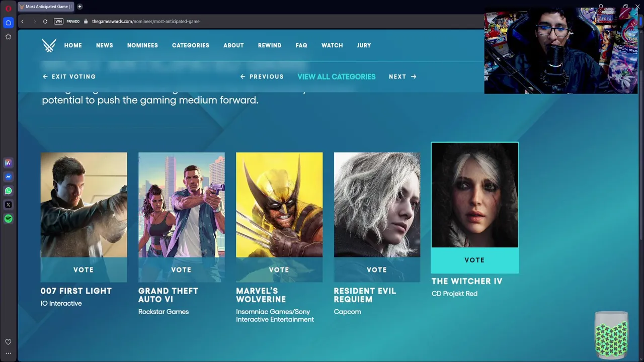644x362 pixels.
Task: Open the CATEGORIES nav item
Action: 191,45
